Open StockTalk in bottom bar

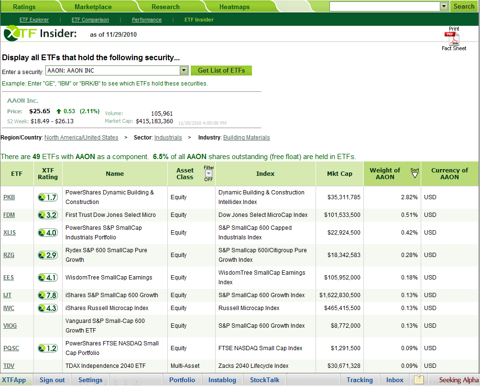265,380
